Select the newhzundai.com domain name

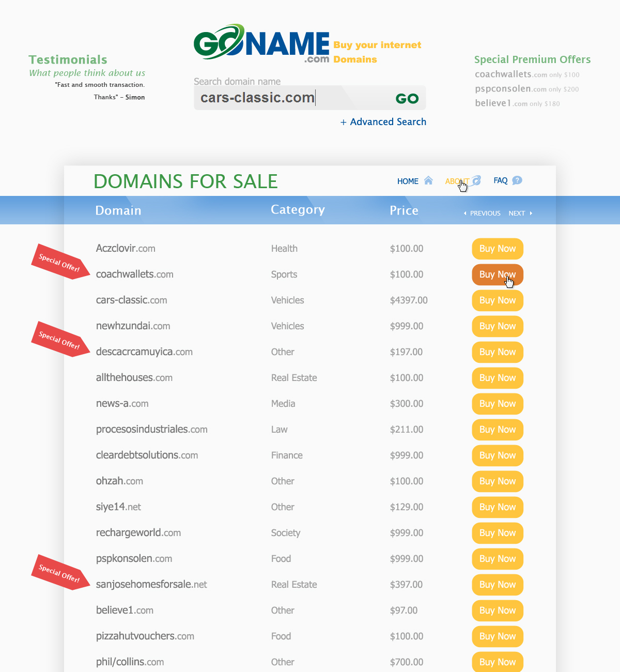pyautogui.click(x=133, y=326)
